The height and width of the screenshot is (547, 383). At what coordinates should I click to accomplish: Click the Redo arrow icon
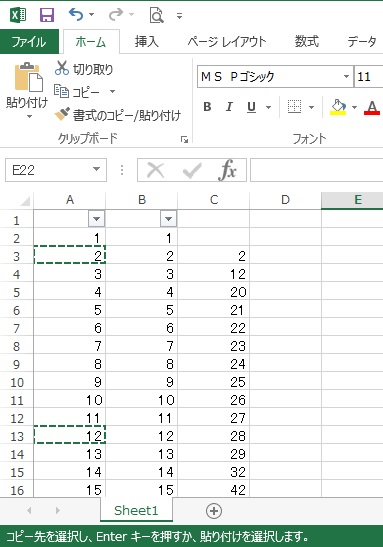(x=116, y=15)
